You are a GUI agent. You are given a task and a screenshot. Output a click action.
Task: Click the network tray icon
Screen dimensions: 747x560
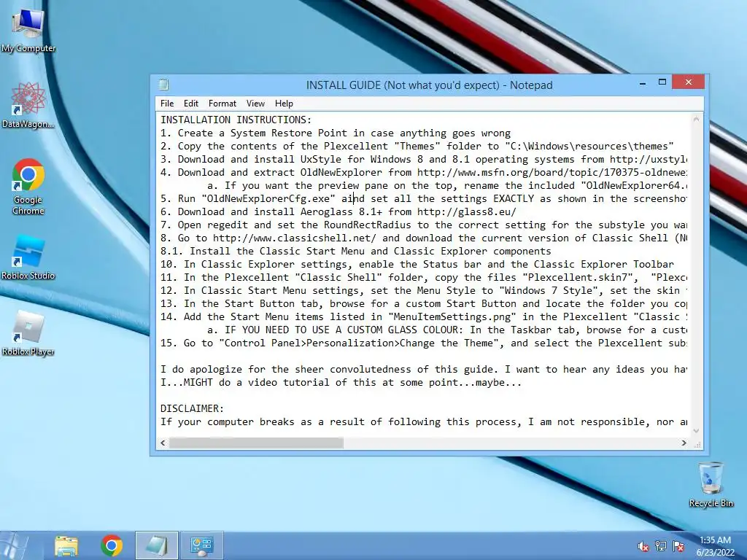(661, 546)
